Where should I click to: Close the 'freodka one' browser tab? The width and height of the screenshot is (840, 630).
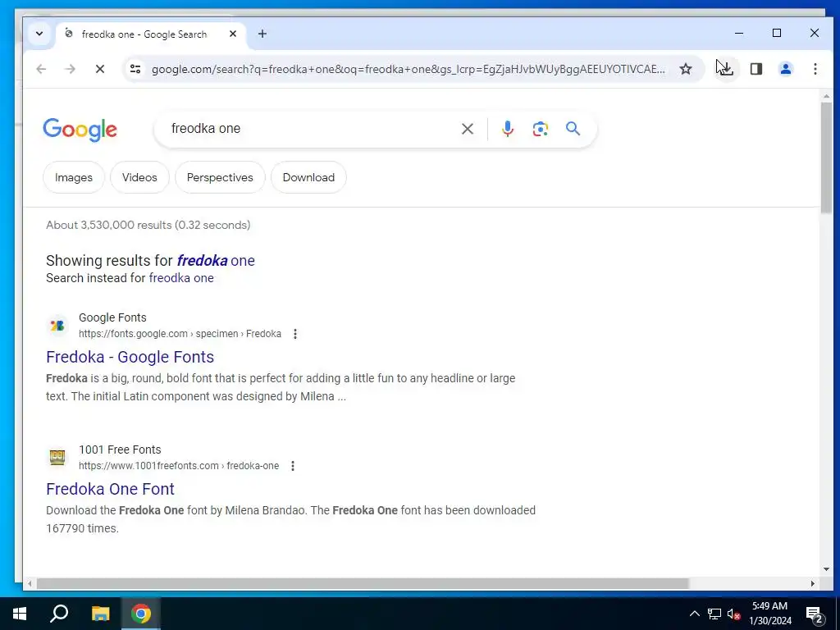pos(232,34)
